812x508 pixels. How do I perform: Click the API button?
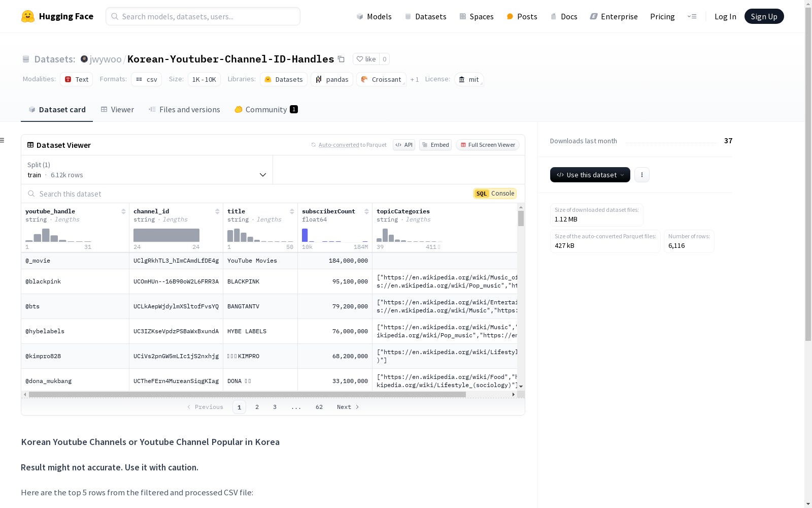404,145
